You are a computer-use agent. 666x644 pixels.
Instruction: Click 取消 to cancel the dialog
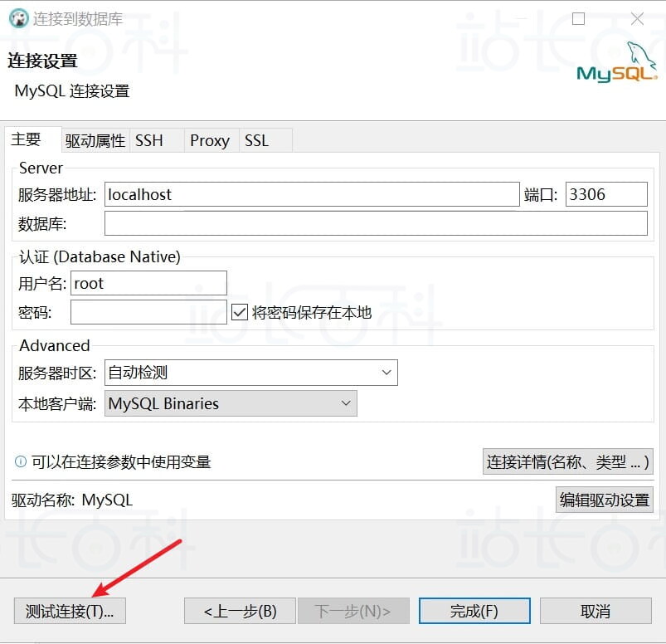coord(595,610)
